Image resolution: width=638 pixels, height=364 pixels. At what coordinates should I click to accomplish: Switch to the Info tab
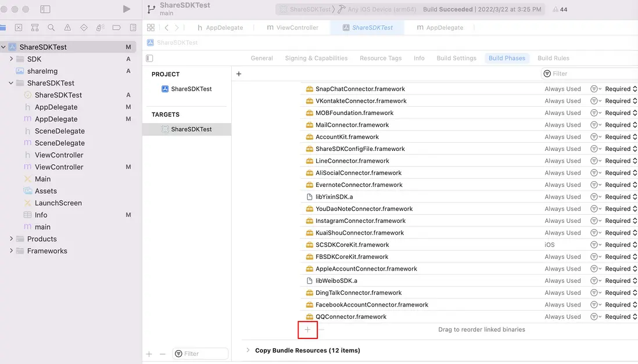coord(419,58)
